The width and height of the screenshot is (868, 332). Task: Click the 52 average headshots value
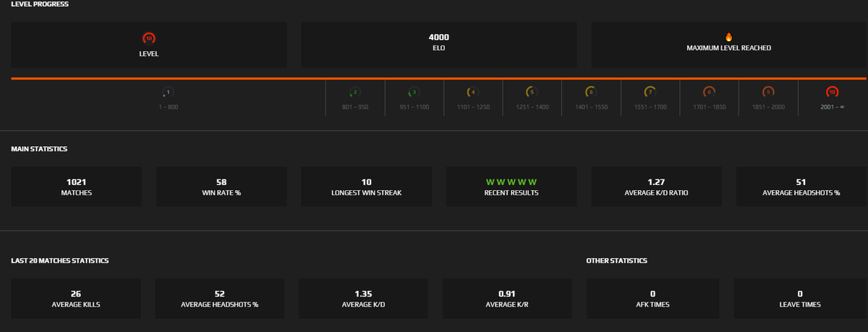221,294
